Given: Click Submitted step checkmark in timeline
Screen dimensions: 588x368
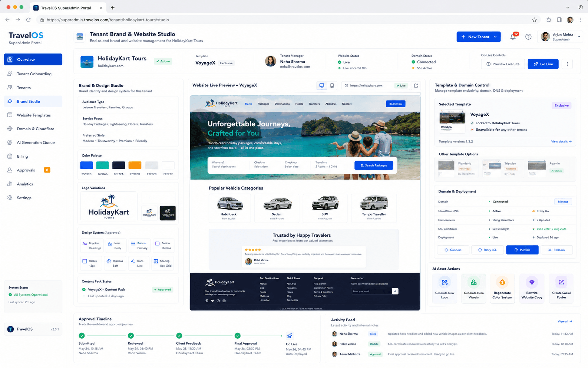Looking at the screenshot, I should tap(82, 336).
